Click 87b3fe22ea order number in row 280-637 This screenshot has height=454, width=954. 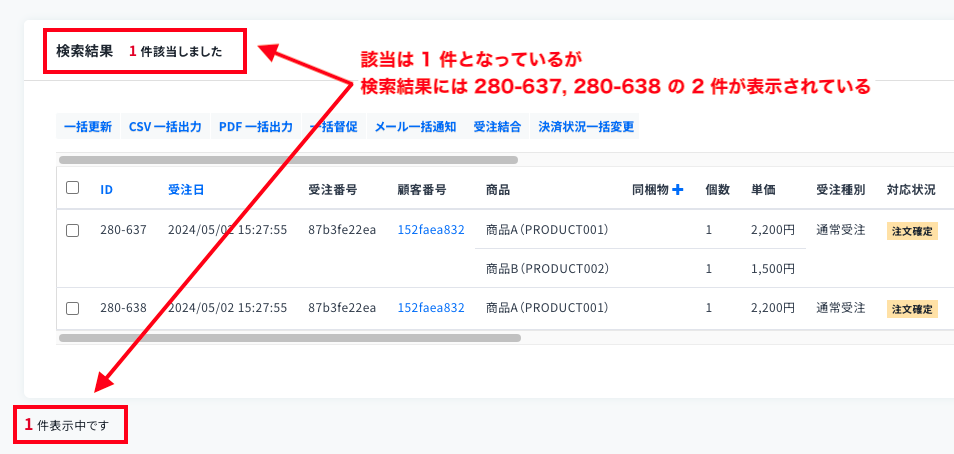pyautogui.click(x=342, y=230)
